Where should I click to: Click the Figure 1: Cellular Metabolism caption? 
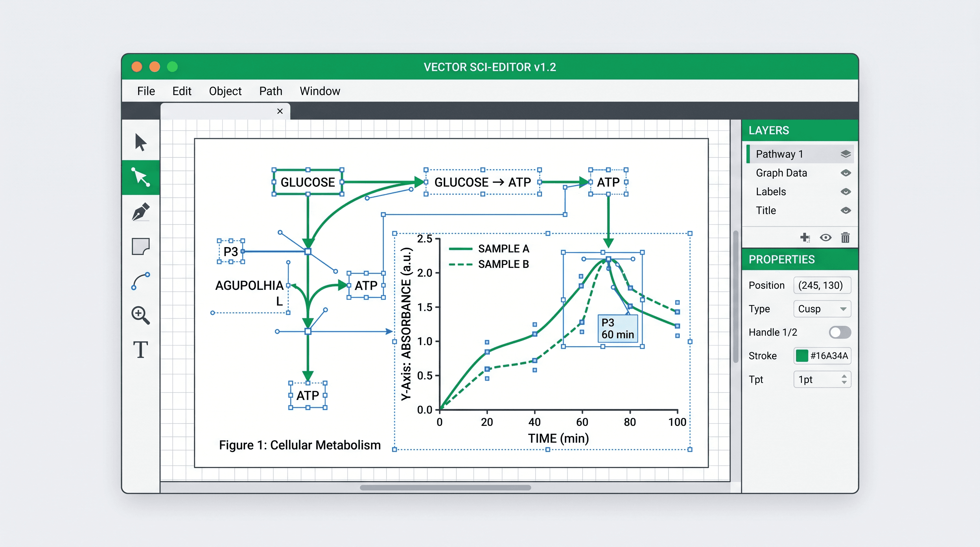(300, 445)
